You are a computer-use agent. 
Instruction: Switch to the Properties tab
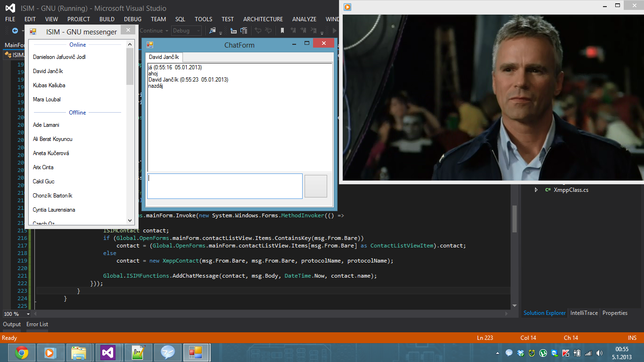pyautogui.click(x=615, y=313)
